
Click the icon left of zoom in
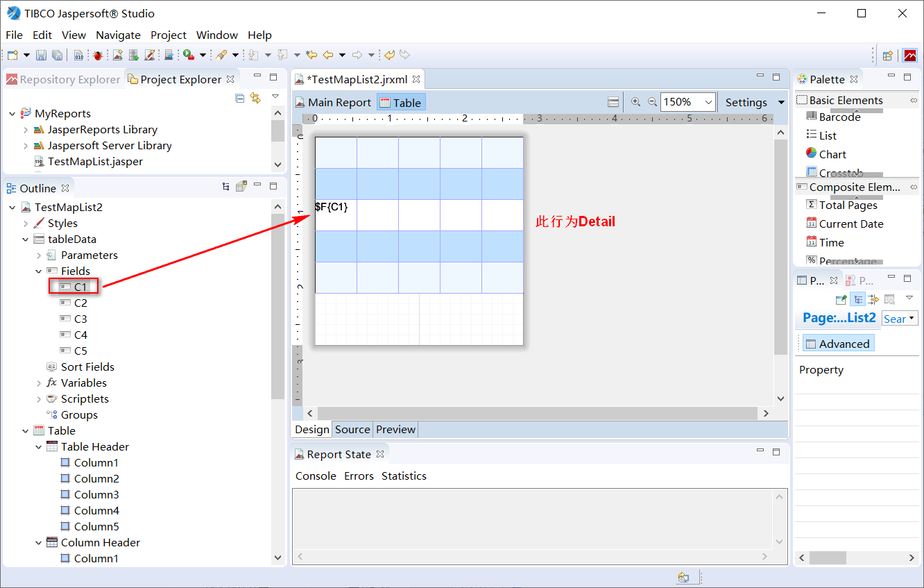613,102
